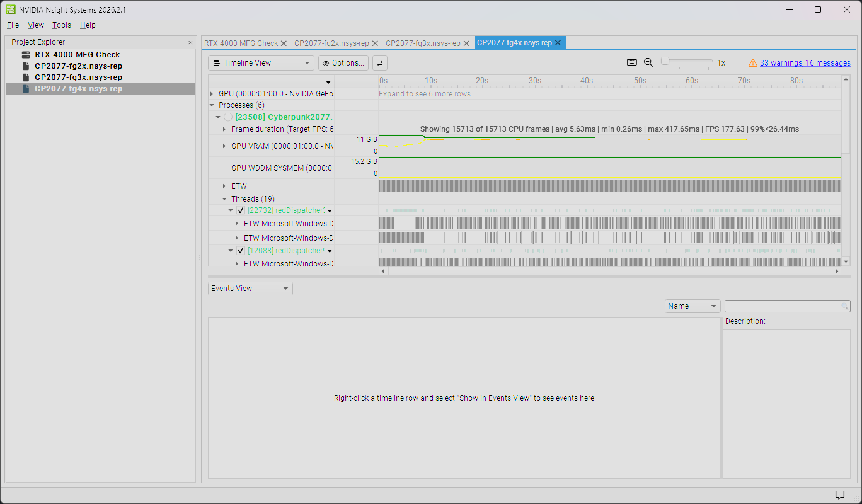This screenshot has width=862, height=504.
Task: Expand the GPU row in the timeline tree
Action: tap(212, 94)
